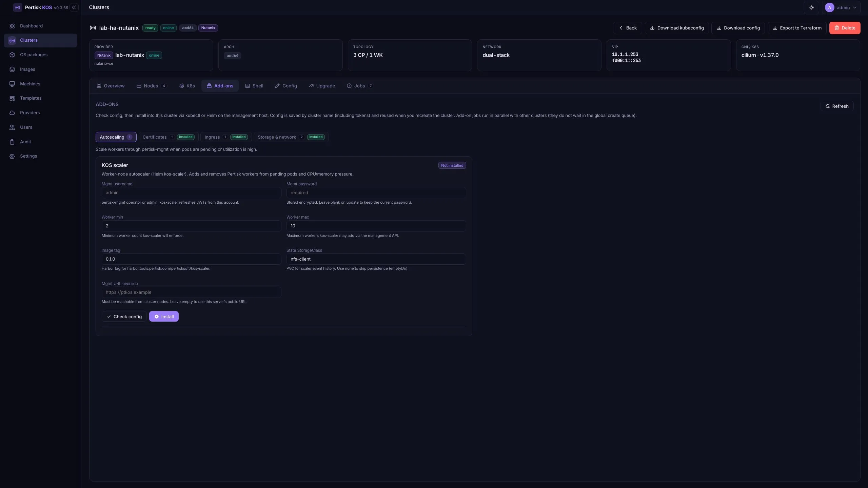Select Clusters in the sidebar

click(x=40, y=40)
